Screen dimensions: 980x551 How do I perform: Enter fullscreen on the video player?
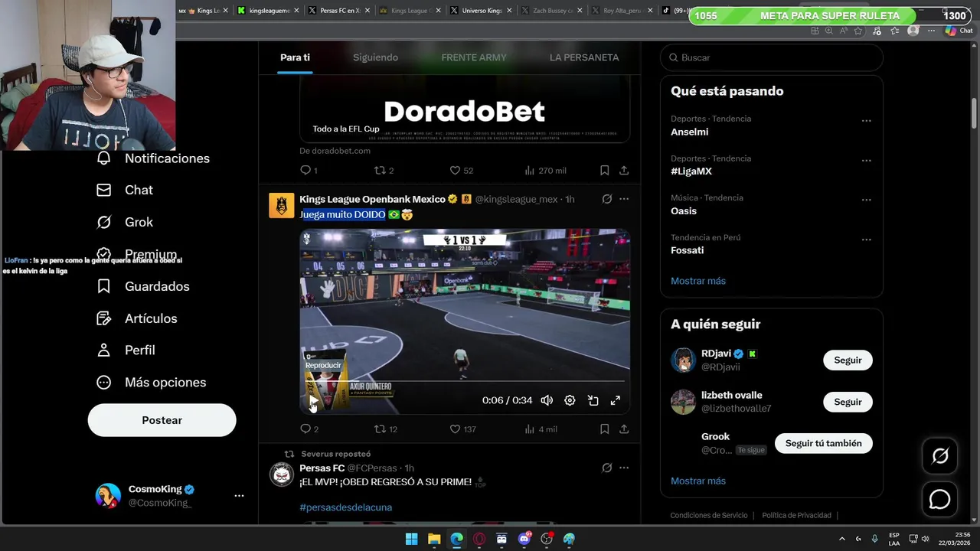[615, 400]
